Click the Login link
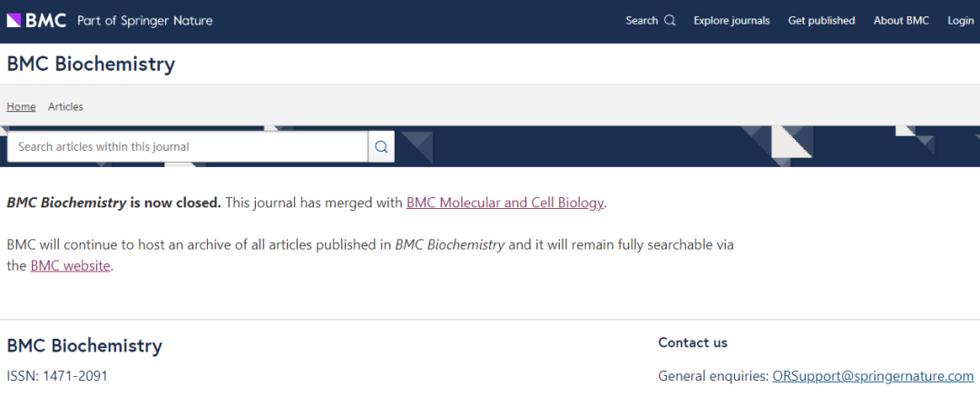 pyautogui.click(x=961, y=21)
